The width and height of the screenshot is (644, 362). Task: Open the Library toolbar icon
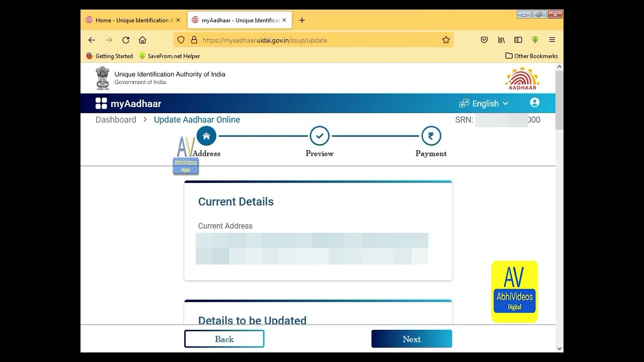click(501, 40)
